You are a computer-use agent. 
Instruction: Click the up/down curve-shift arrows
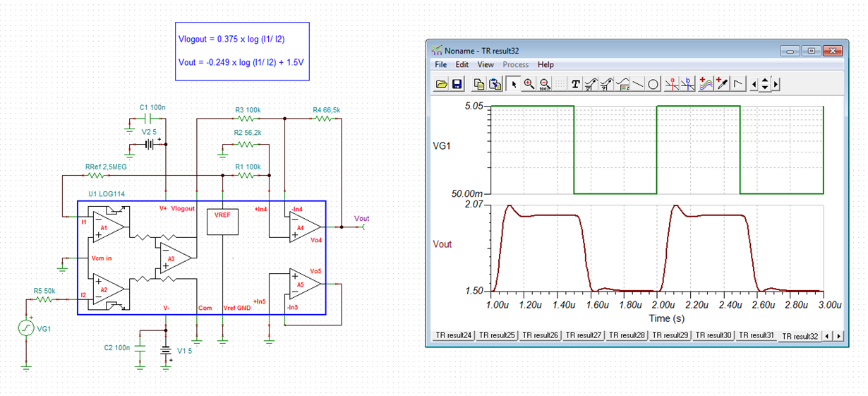click(x=766, y=84)
